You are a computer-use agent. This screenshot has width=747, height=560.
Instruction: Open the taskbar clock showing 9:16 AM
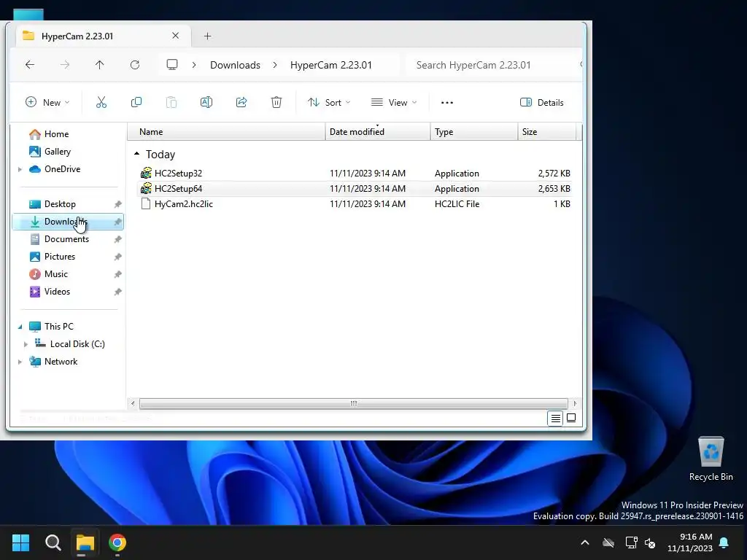tap(690, 542)
